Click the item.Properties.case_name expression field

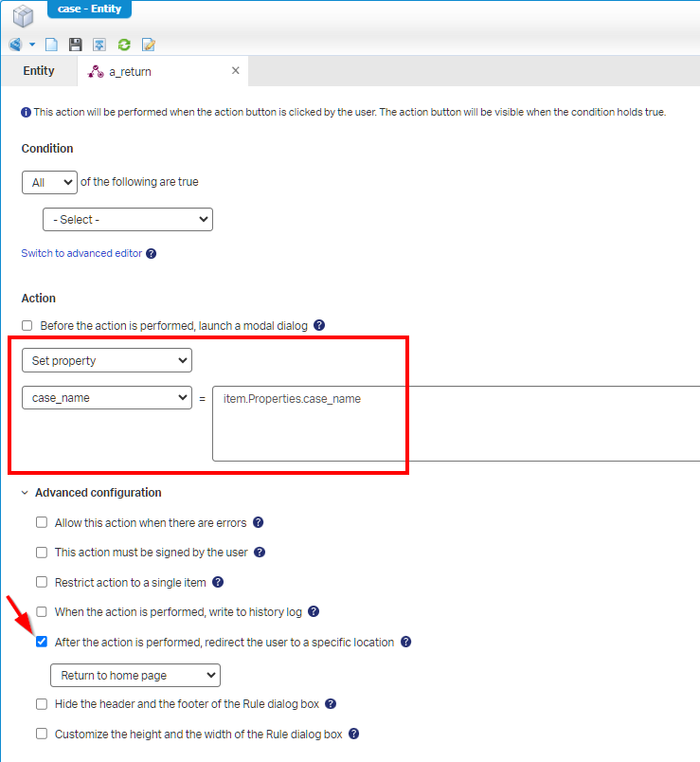456,424
